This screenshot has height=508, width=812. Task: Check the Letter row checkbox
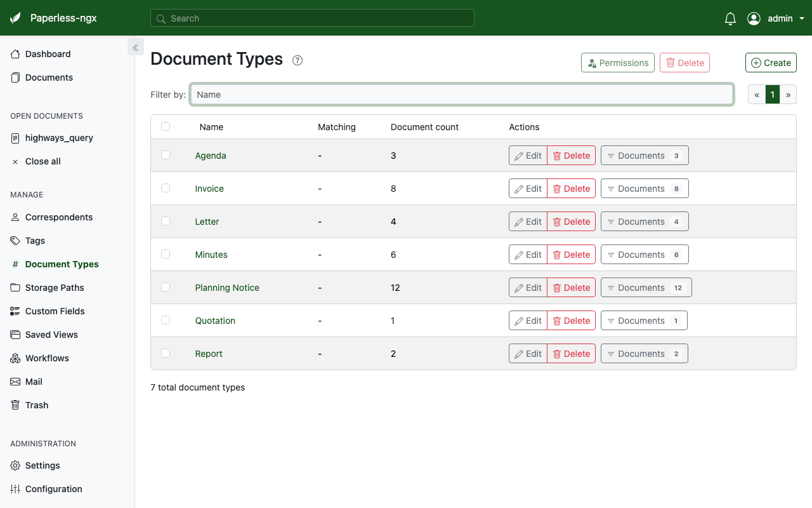point(166,221)
